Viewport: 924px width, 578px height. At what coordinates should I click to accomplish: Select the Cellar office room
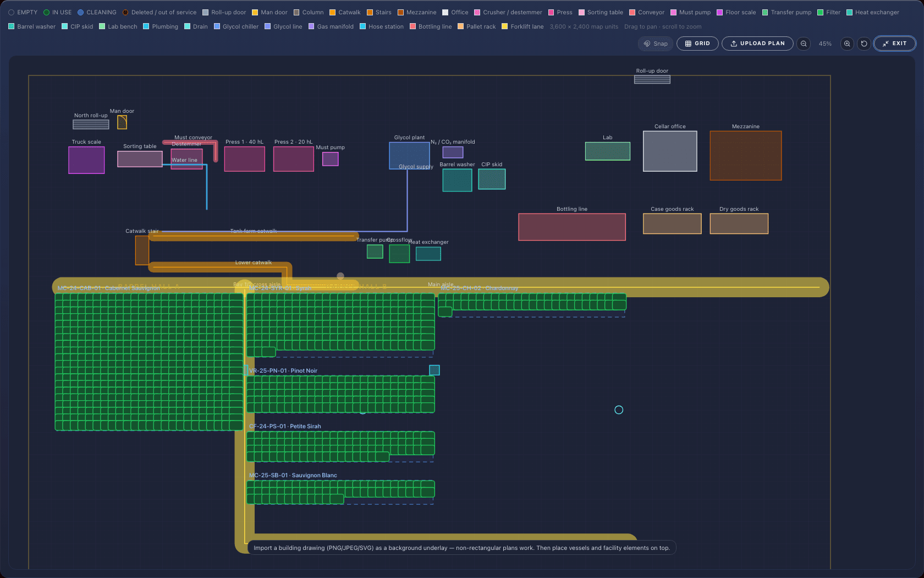(x=670, y=151)
